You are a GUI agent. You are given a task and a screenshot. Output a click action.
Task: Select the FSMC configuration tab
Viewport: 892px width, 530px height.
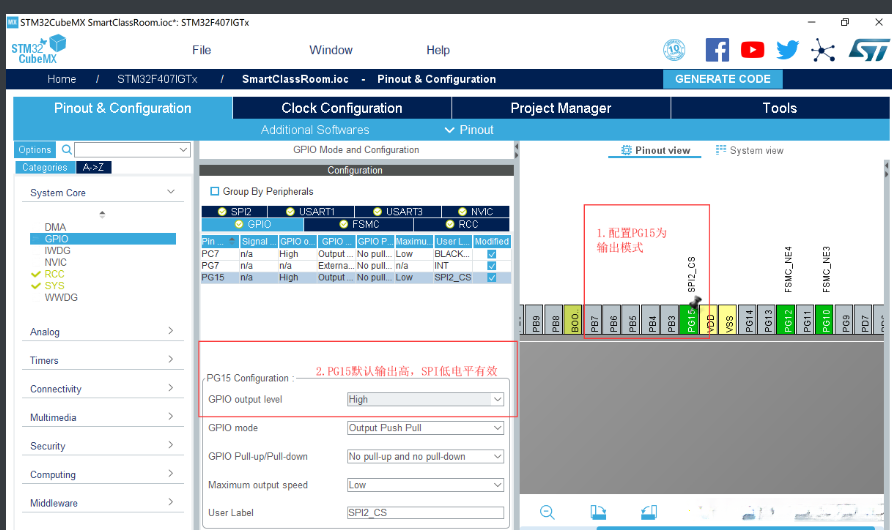pyautogui.click(x=358, y=224)
